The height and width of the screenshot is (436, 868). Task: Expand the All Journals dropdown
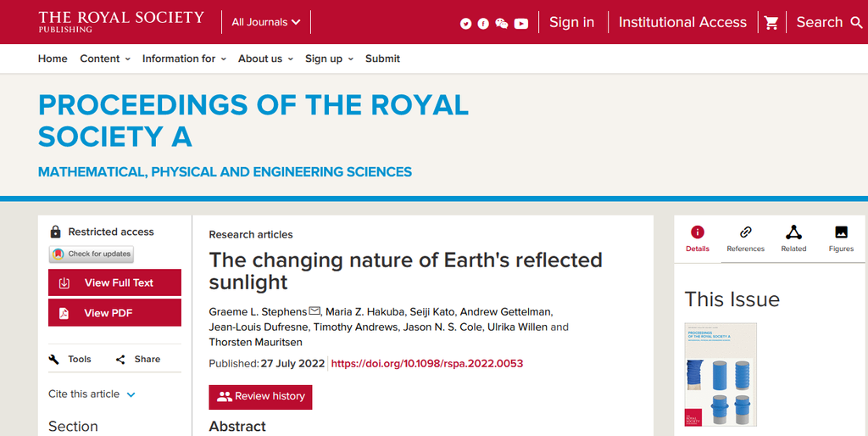click(x=266, y=22)
